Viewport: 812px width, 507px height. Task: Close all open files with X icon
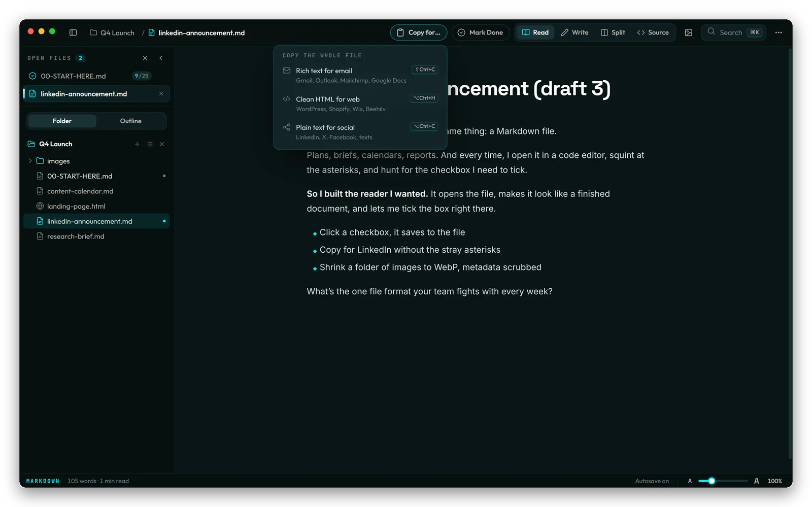tap(145, 58)
